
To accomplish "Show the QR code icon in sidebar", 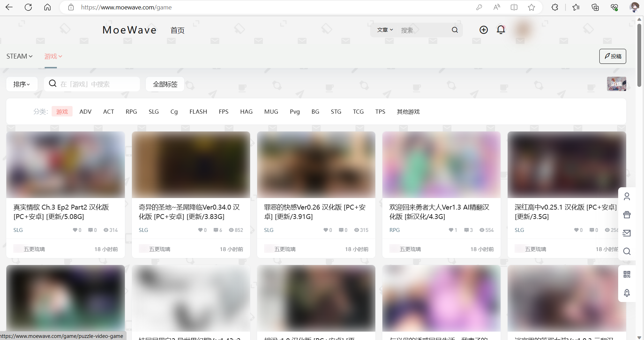I will [x=627, y=274].
